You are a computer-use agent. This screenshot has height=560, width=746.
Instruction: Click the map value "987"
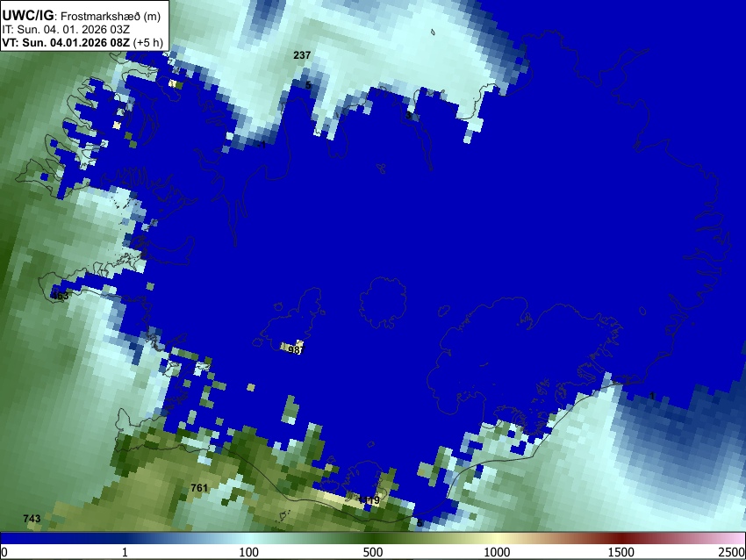(296, 349)
